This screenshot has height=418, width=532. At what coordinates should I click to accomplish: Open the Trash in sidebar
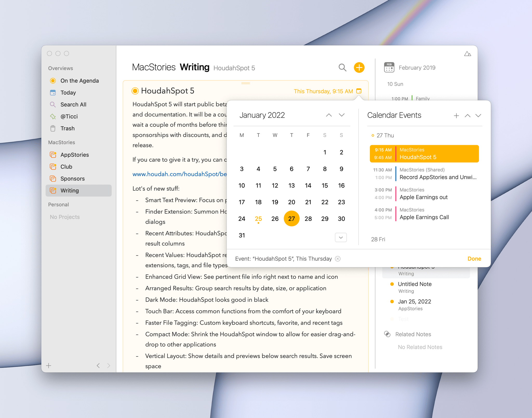pos(78,128)
